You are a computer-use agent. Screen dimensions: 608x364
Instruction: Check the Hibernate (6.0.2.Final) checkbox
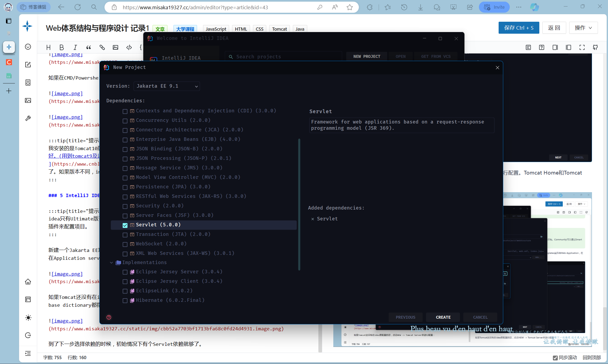pyautogui.click(x=125, y=300)
